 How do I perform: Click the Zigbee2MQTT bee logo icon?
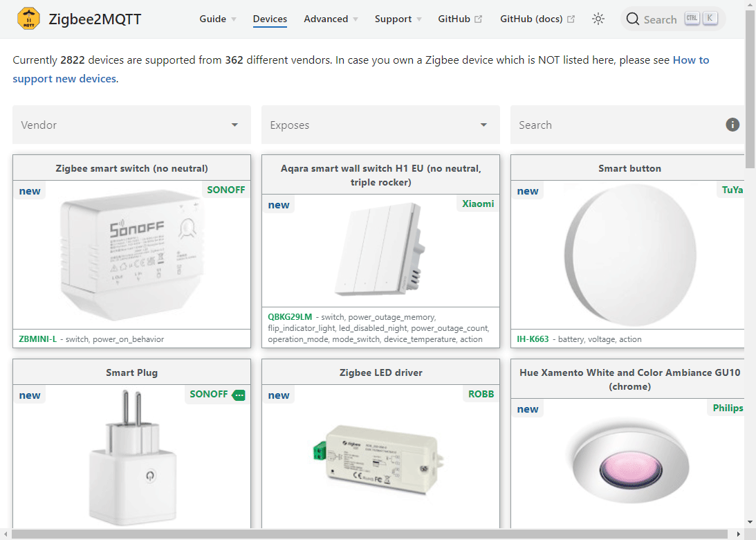pos(29,19)
